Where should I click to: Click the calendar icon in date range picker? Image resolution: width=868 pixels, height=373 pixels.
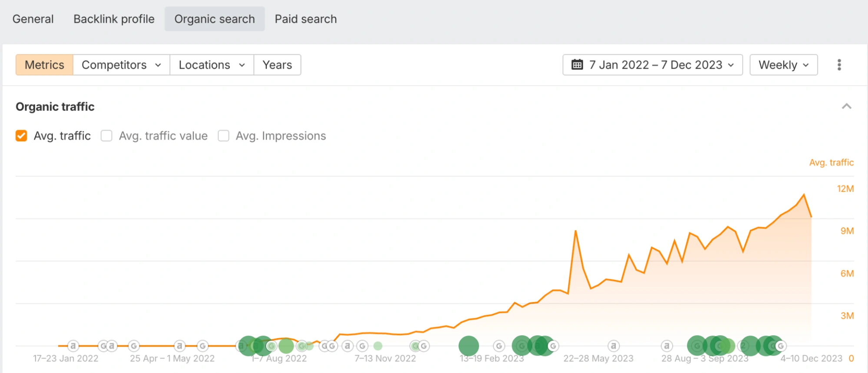[x=577, y=65]
